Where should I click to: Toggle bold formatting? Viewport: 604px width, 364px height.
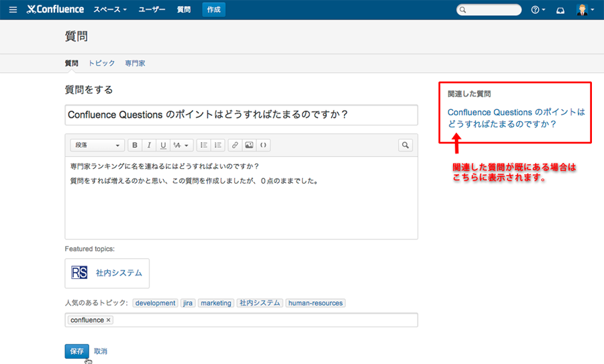pyautogui.click(x=135, y=145)
